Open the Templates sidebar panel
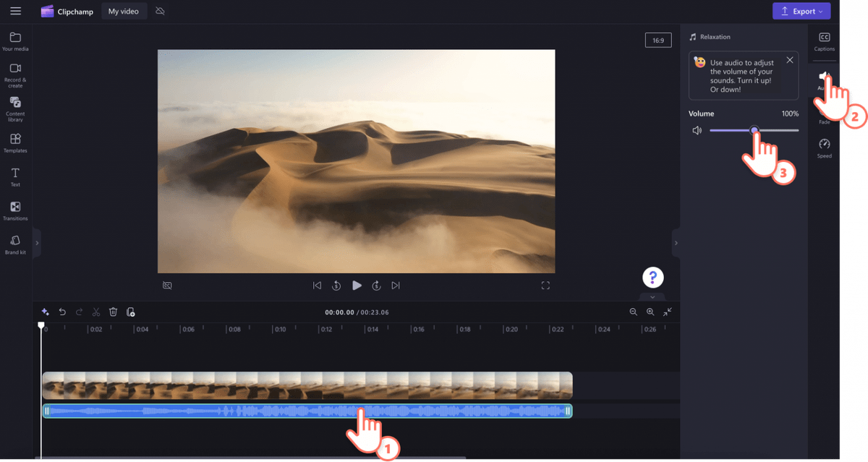Screen dimensions: 868x462 pos(14,141)
